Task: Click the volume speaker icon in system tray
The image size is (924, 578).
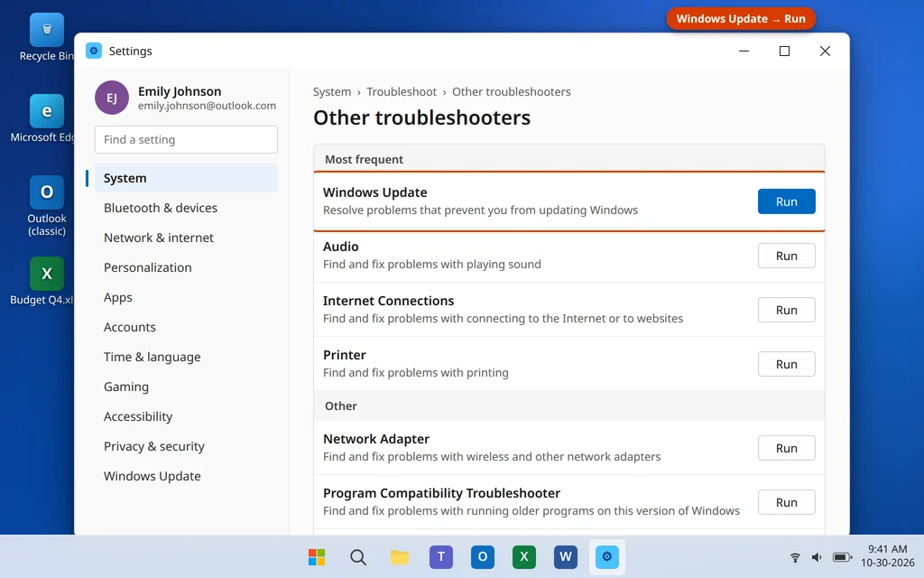Action: click(816, 556)
